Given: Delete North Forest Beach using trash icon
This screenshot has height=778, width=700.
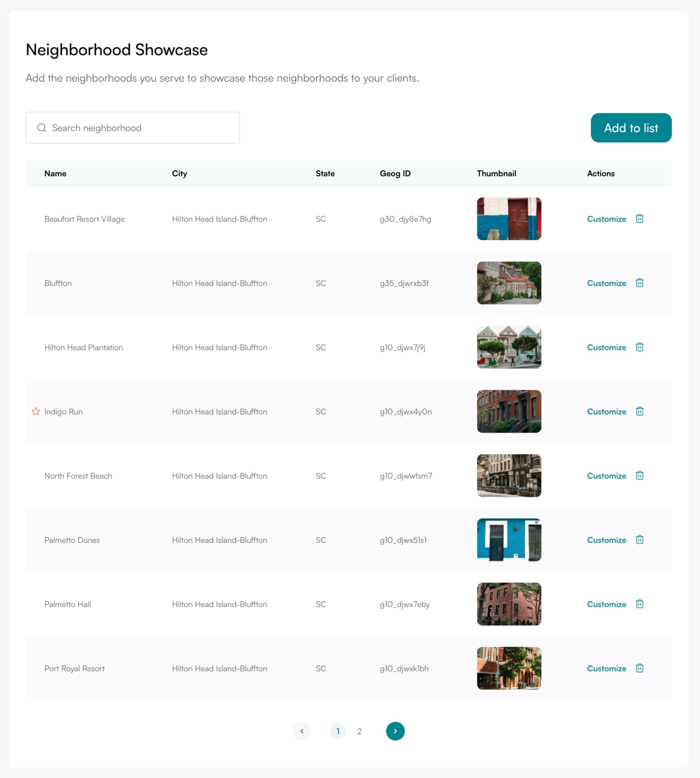Looking at the screenshot, I should [x=640, y=476].
